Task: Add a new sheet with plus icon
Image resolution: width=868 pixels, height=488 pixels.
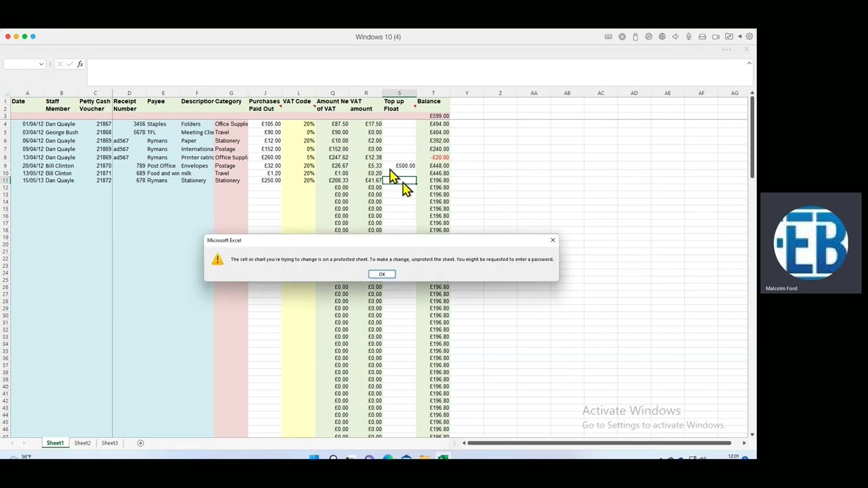Action: (x=140, y=443)
